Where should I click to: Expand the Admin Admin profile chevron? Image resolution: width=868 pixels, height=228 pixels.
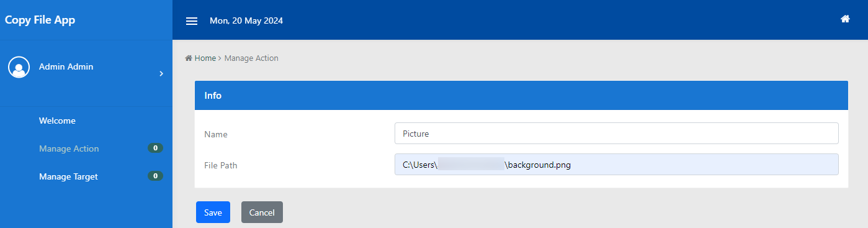pyautogui.click(x=161, y=73)
